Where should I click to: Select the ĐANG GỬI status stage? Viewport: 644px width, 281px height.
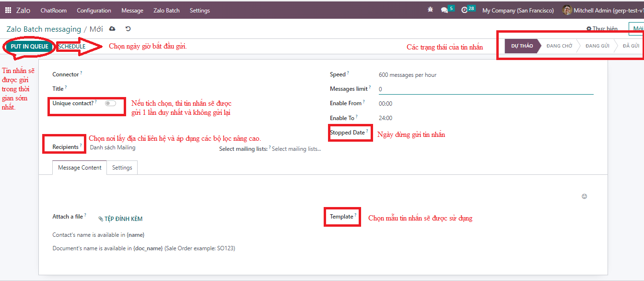pos(597,46)
